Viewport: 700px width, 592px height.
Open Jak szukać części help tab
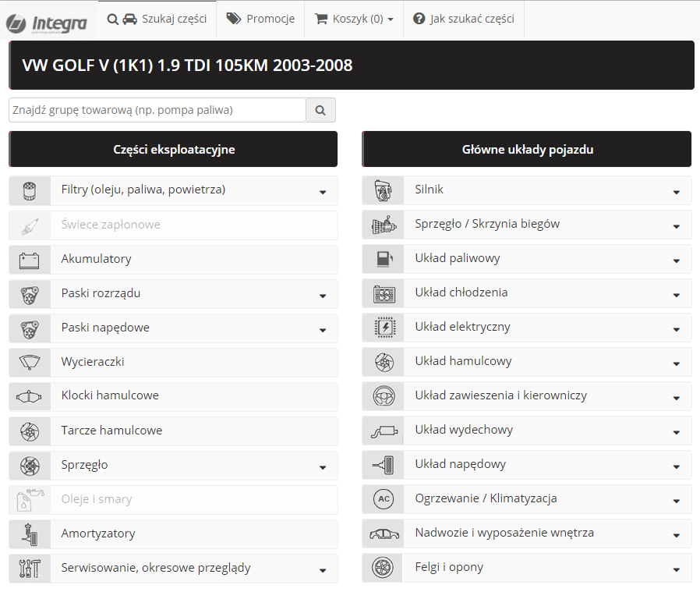(x=464, y=19)
